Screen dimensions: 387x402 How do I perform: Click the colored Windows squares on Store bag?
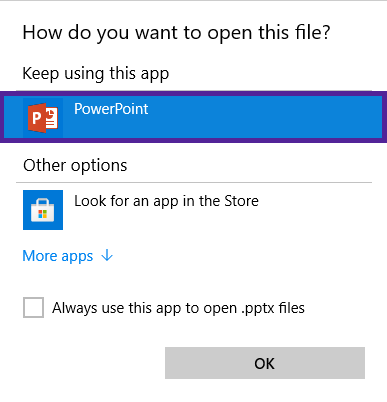click(x=43, y=214)
